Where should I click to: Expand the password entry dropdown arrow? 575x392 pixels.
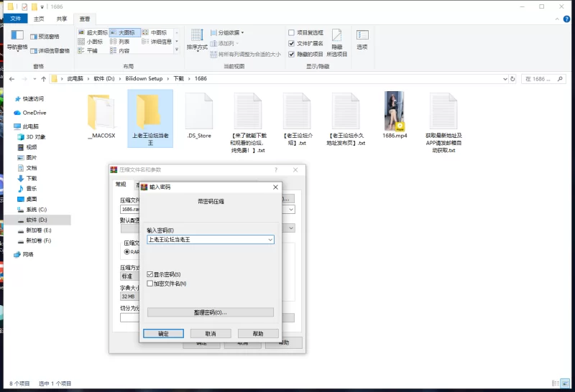click(x=270, y=240)
